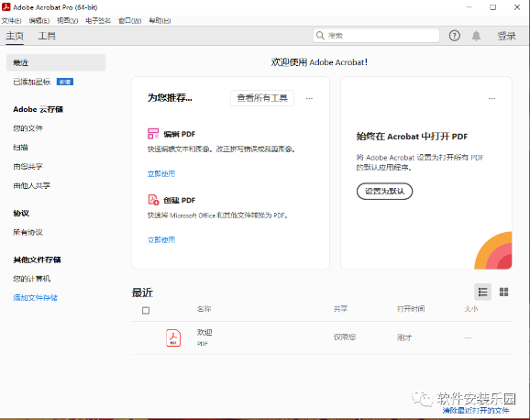Viewport: 530px width, 420px height.
Task: Switch to the 工具 tab
Action: [47, 36]
